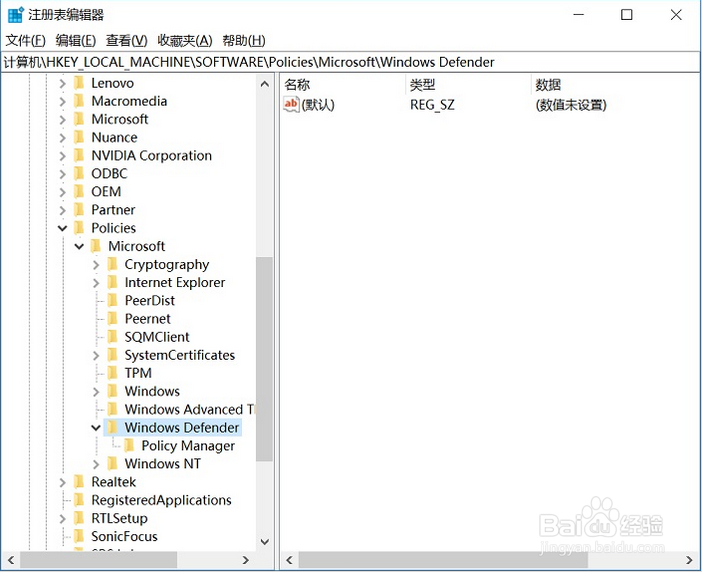703x572 pixels.
Task: Click the SonicFocus folder icon
Action: 79,536
